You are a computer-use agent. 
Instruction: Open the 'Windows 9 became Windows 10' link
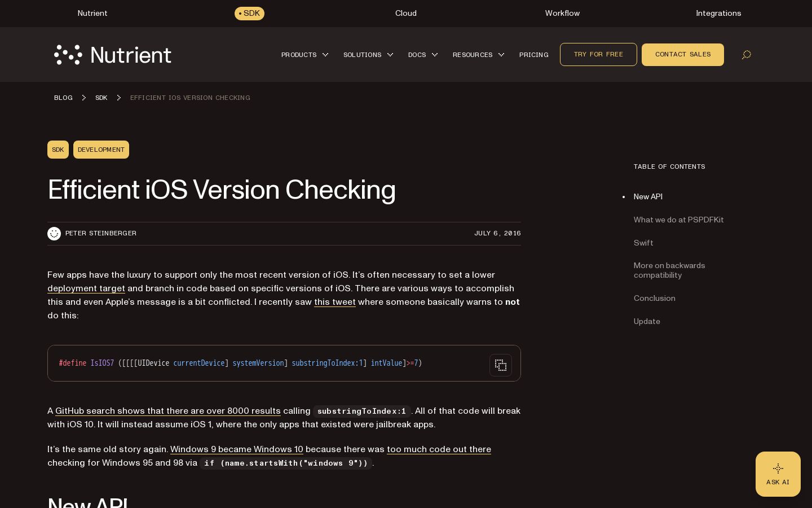point(237,449)
